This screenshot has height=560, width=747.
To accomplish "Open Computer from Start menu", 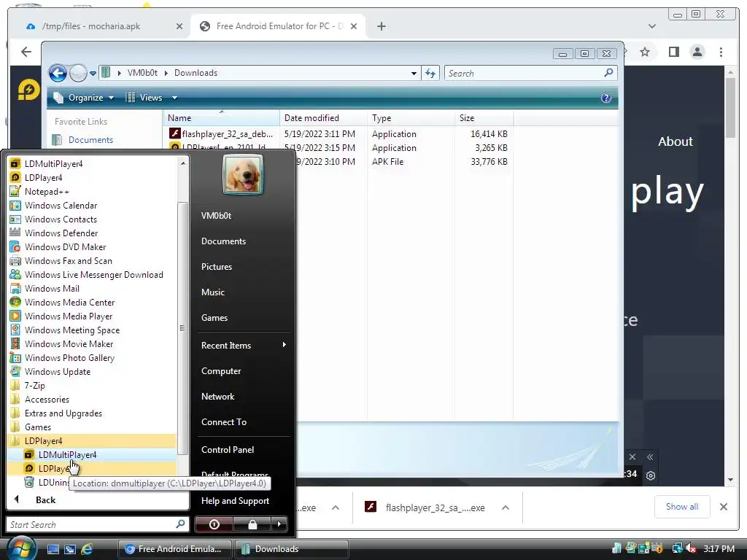I will point(220,371).
